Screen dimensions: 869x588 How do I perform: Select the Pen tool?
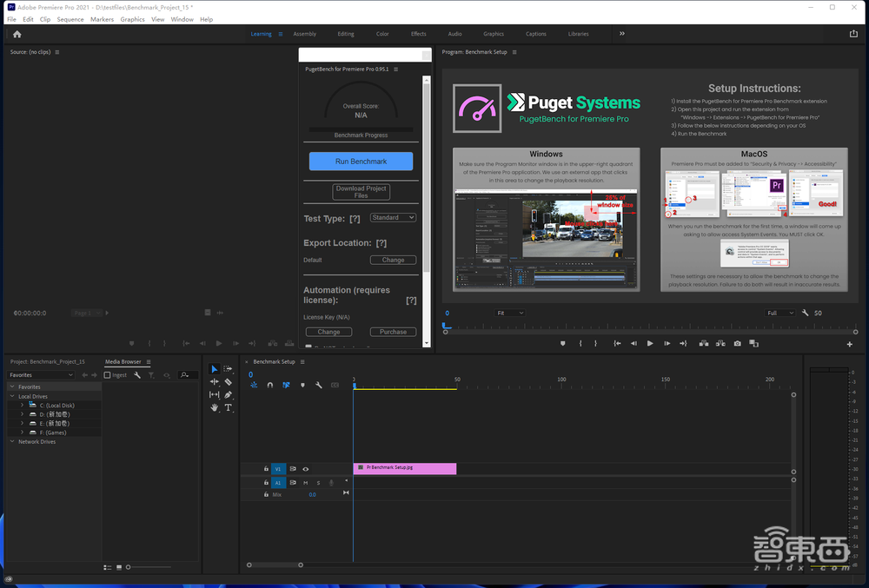229,394
